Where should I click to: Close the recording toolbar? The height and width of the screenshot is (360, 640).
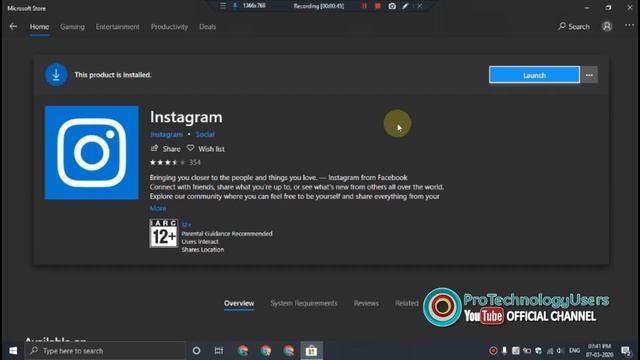(x=420, y=6)
